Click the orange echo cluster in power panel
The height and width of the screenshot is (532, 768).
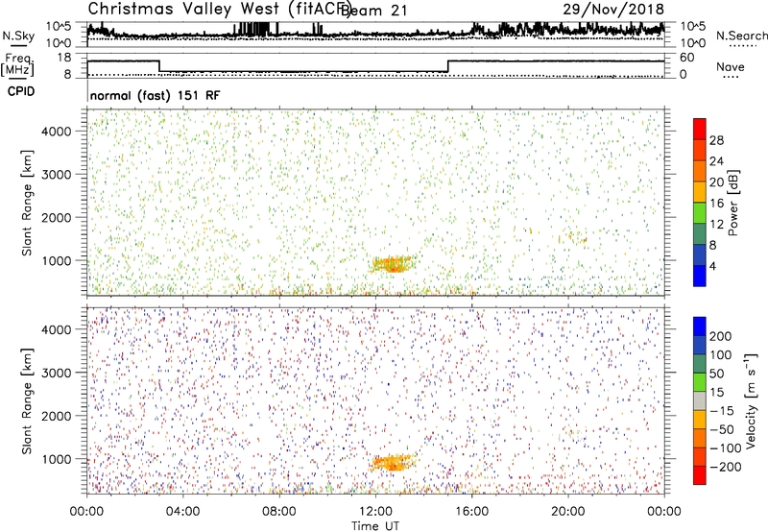point(394,264)
